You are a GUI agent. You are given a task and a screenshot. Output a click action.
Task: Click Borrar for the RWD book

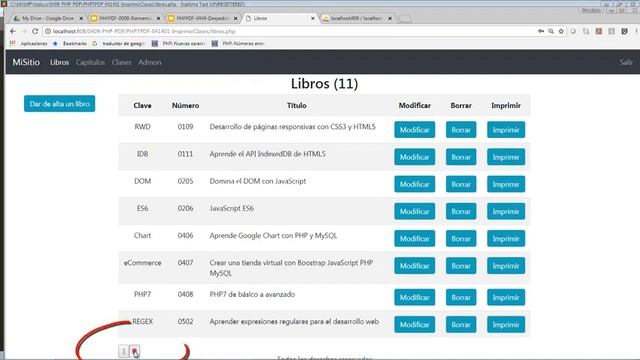click(x=461, y=130)
